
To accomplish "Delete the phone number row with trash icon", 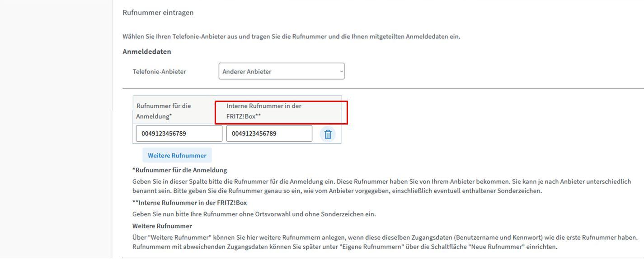I will point(328,134).
